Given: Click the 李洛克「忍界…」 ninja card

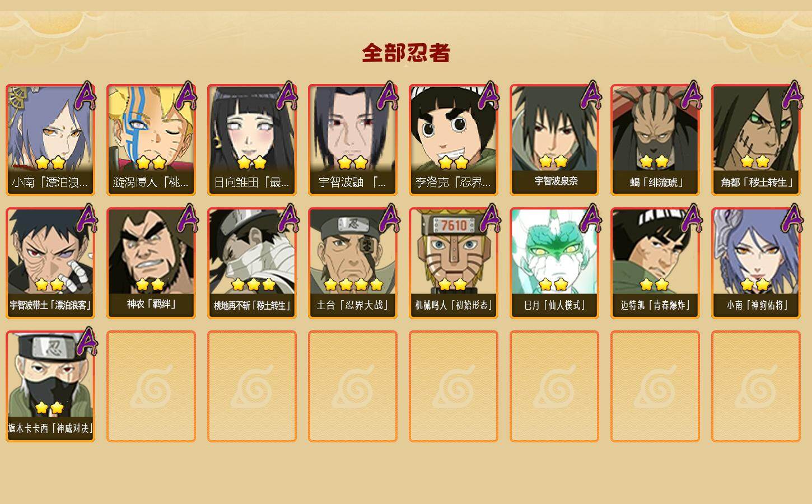Looking at the screenshot, I should [454, 140].
